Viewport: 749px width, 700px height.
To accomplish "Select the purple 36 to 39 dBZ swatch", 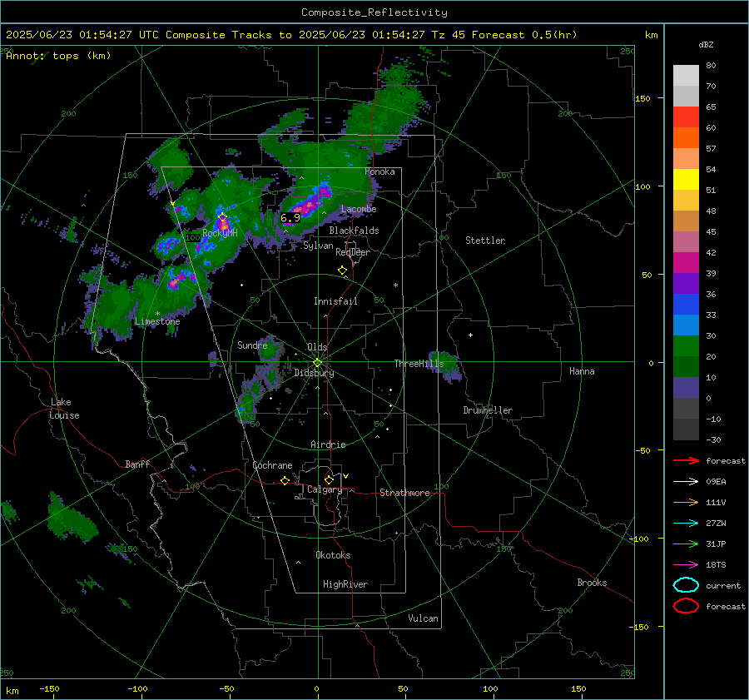I will 686,284.
